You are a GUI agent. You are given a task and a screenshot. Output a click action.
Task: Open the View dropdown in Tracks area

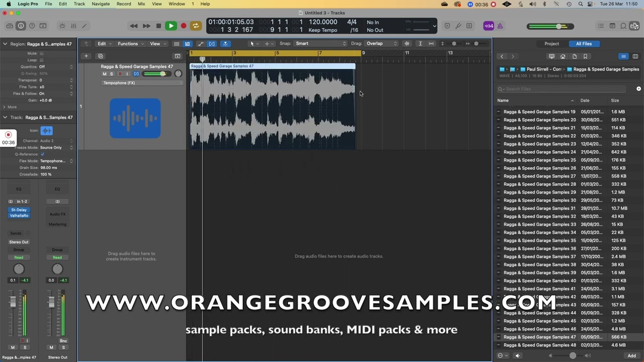click(x=157, y=44)
